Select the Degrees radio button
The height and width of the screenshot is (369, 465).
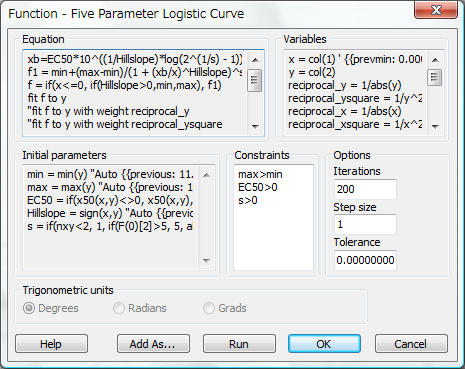pyautogui.click(x=29, y=308)
